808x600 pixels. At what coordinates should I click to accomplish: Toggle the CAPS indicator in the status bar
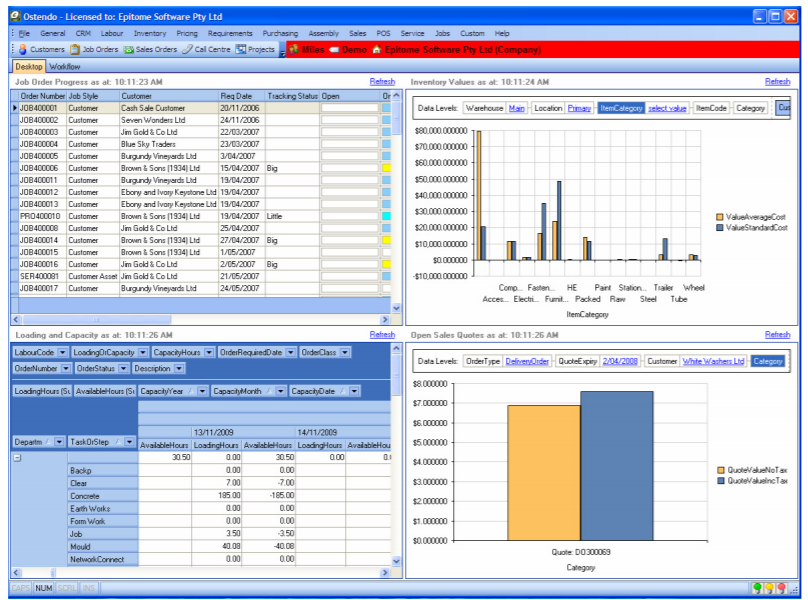coord(20,588)
